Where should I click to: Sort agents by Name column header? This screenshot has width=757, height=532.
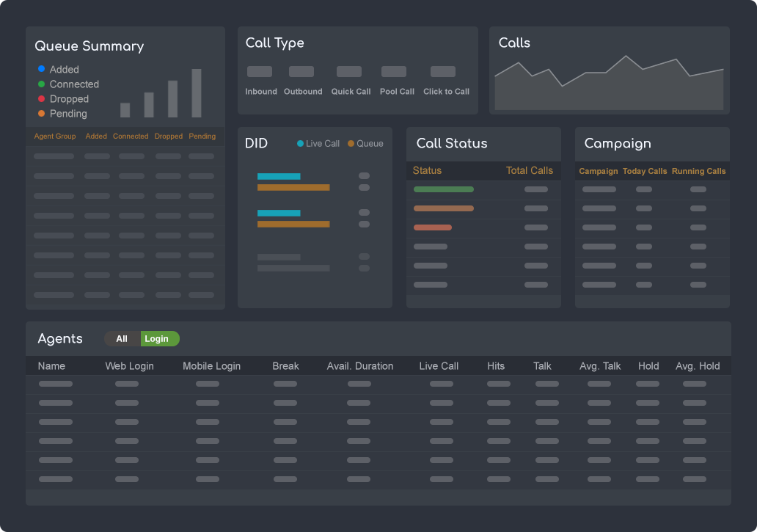point(51,366)
